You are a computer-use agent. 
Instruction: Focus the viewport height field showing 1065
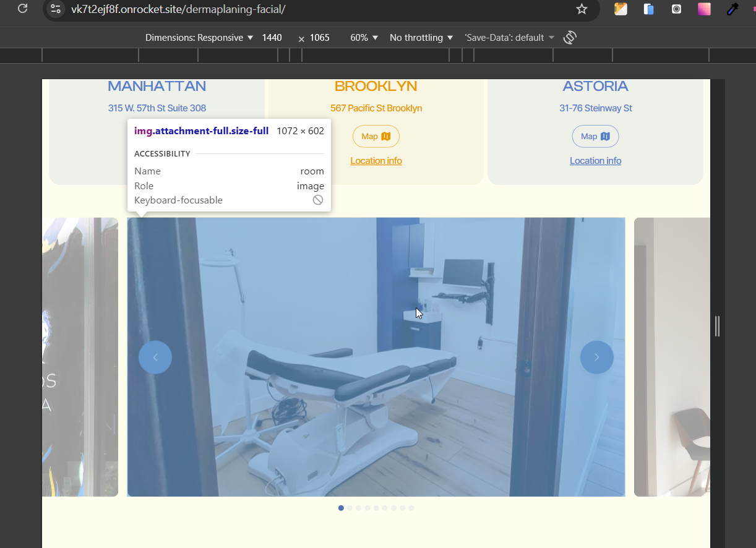click(x=321, y=38)
